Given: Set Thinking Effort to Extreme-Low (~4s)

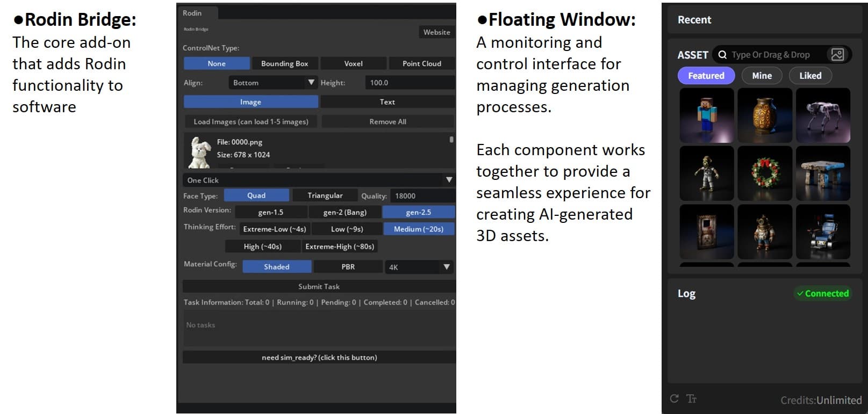Looking at the screenshot, I should click(x=275, y=229).
